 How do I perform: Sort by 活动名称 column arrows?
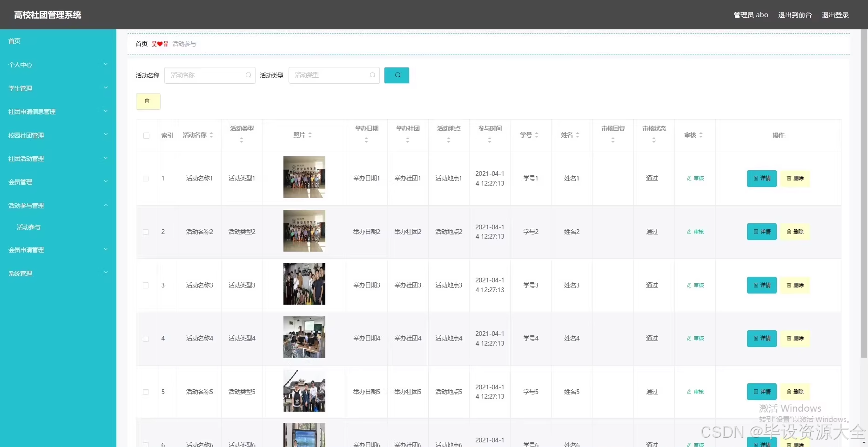coord(211,135)
